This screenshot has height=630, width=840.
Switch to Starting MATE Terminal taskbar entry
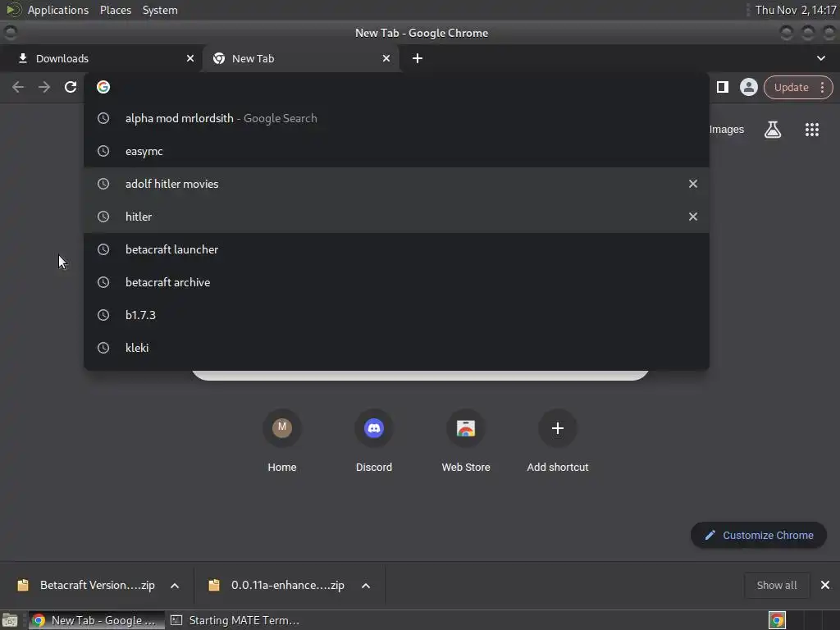(235, 620)
